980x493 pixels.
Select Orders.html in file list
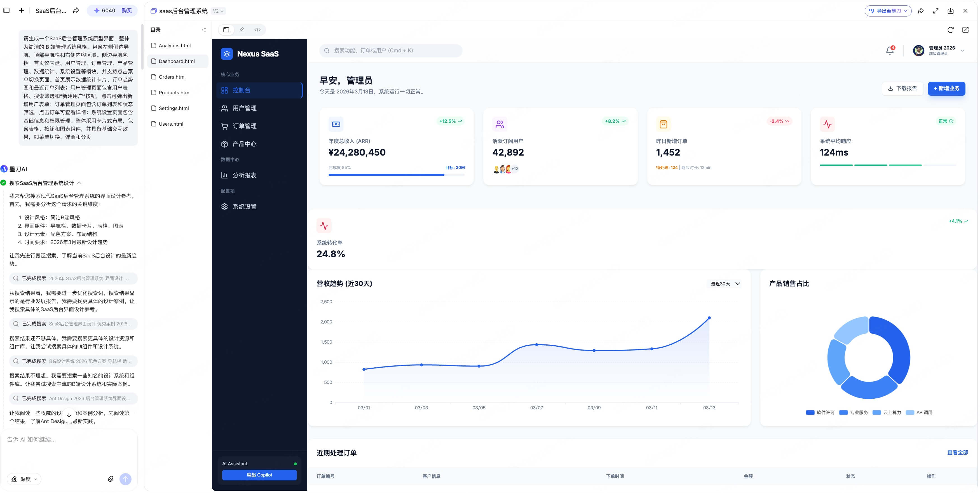pyautogui.click(x=172, y=77)
